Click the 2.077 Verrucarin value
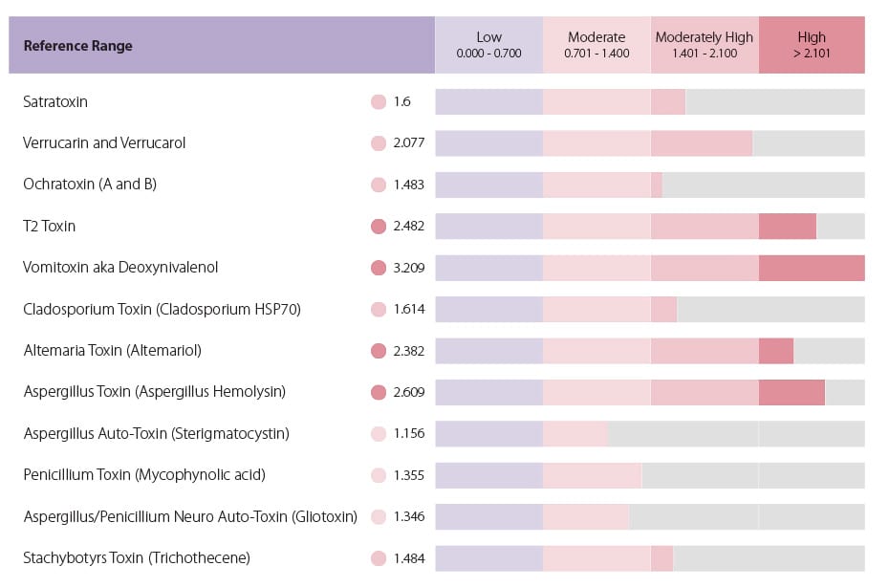889x588 pixels. pos(409,143)
